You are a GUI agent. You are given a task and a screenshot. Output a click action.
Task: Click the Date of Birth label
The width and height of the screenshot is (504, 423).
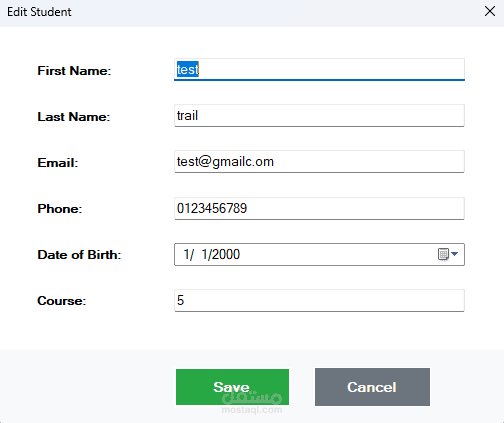point(79,255)
